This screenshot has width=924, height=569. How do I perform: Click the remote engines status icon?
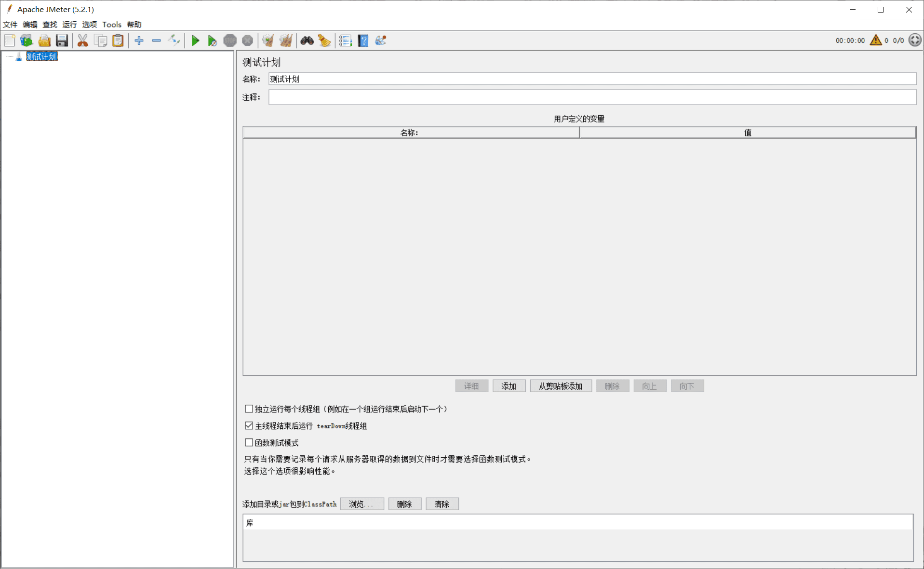tap(915, 40)
